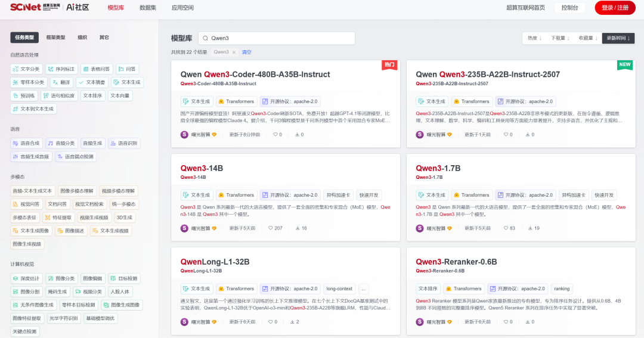This screenshot has height=338, width=644.
Task: Select 音频分类 task filter
Action: click(x=61, y=143)
